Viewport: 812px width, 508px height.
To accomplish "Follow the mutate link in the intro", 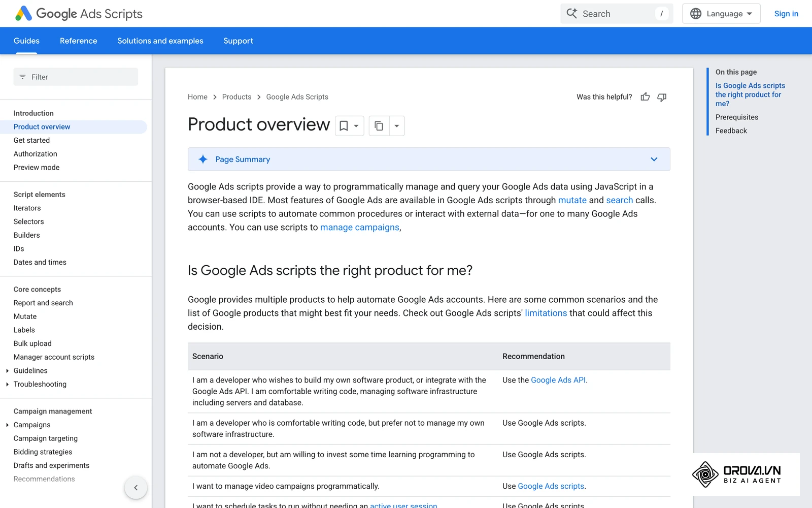I will tap(572, 200).
